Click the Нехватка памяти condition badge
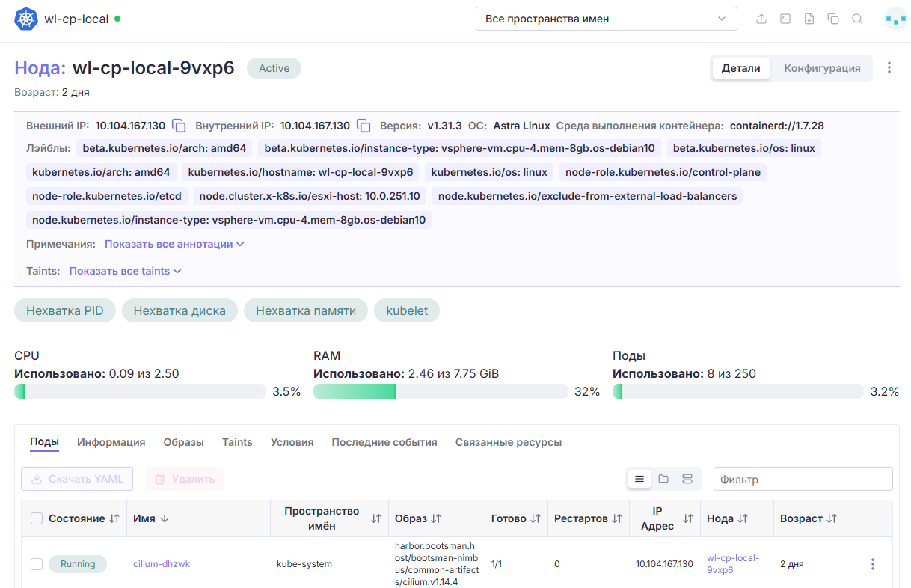The height and width of the screenshot is (588, 911). pos(306,310)
